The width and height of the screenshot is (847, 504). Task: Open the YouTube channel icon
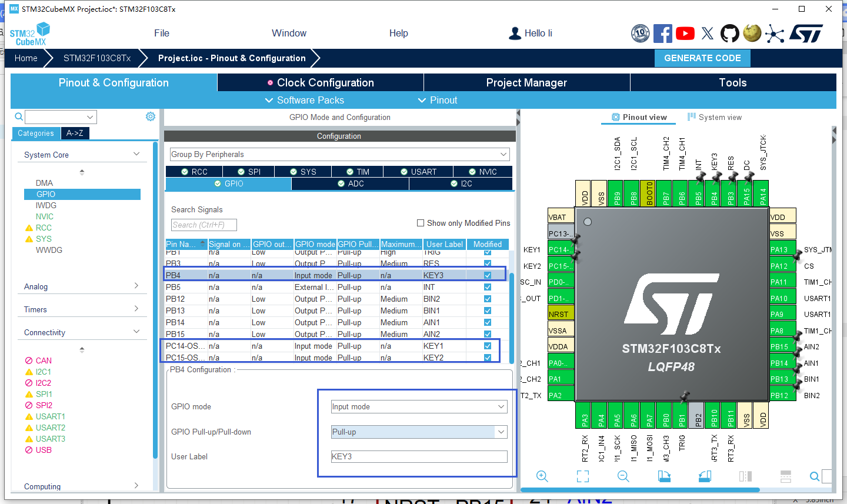[685, 34]
